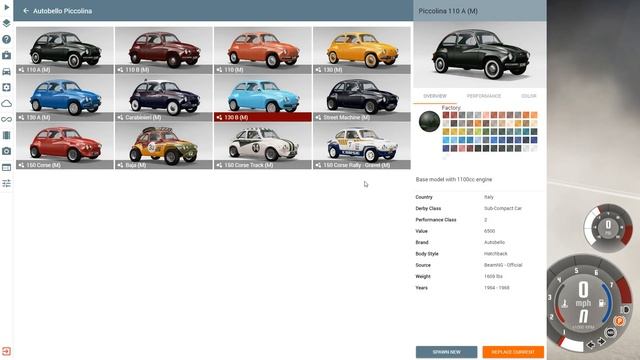This screenshot has height=360, width=640.
Task: Click the Derby Class row label
Action: pyautogui.click(x=428, y=209)
